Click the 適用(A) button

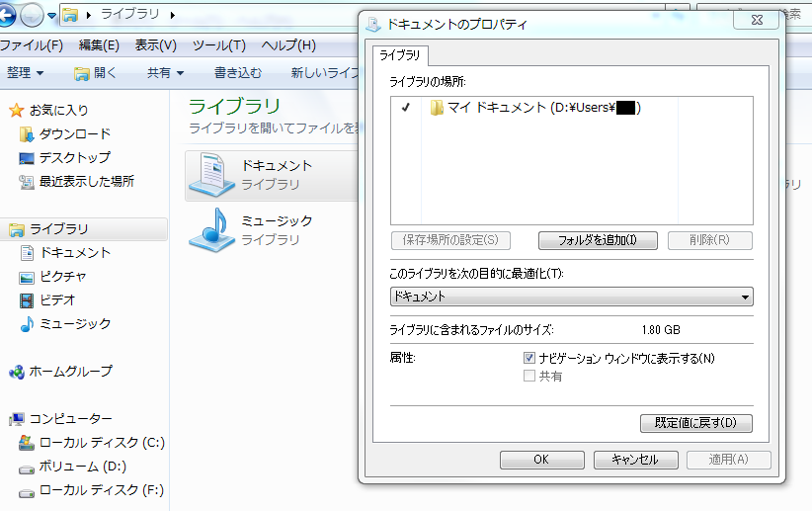point(729,460)
